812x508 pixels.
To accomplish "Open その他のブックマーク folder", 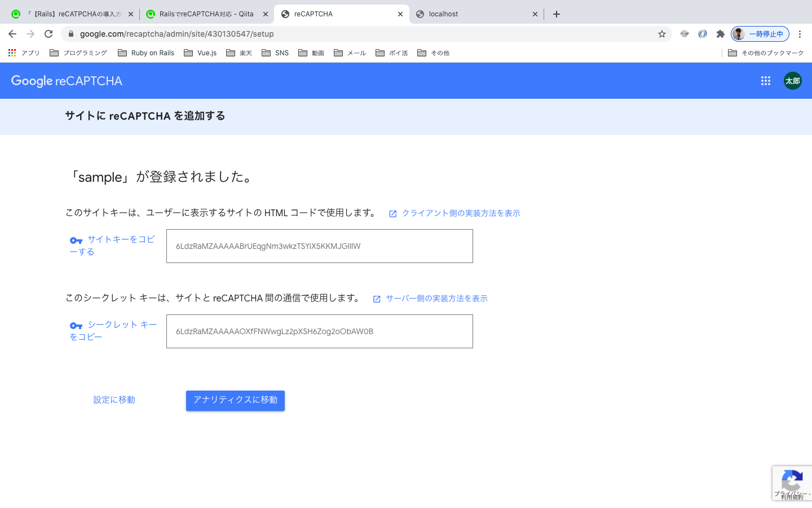I will (766, 53).
